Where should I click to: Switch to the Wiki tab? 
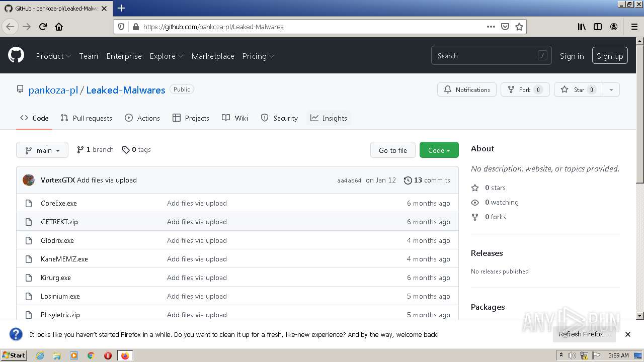[x=235, y=118]
